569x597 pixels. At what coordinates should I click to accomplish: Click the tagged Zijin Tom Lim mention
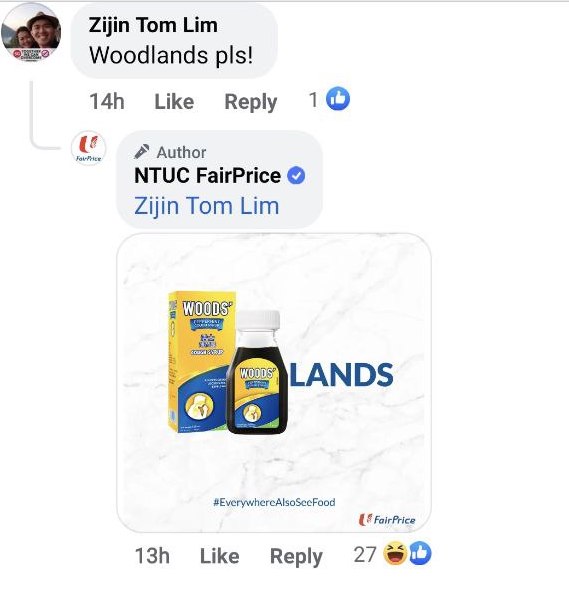207,206
